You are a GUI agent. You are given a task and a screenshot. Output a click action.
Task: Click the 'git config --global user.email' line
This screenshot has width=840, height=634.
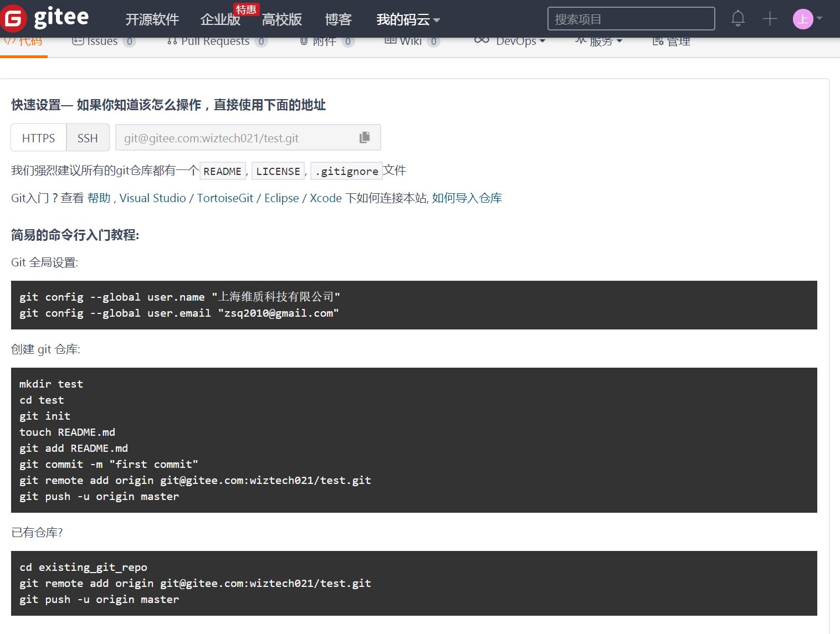[x=179, y=313]
